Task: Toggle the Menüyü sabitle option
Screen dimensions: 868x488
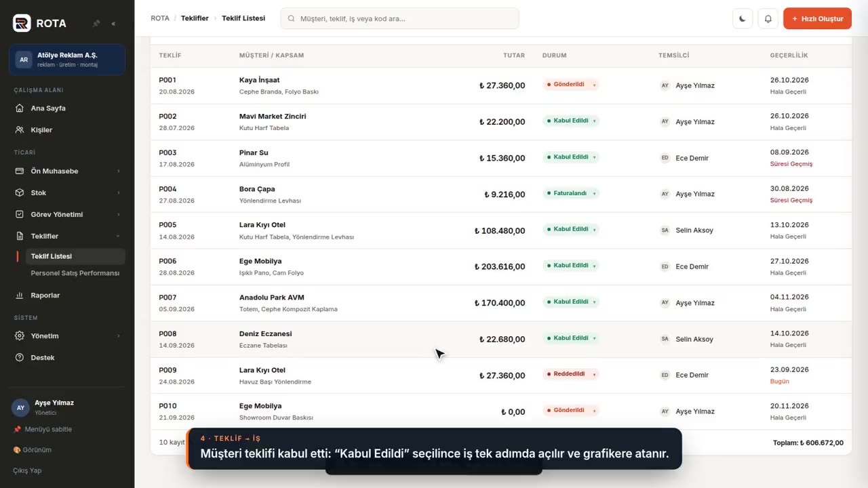Action: 42,430
